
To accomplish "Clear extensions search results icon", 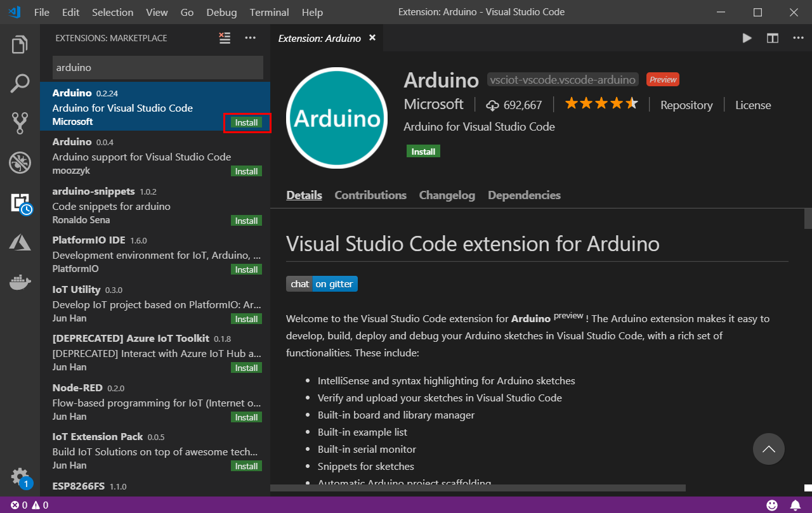I will tap(225, 38).
